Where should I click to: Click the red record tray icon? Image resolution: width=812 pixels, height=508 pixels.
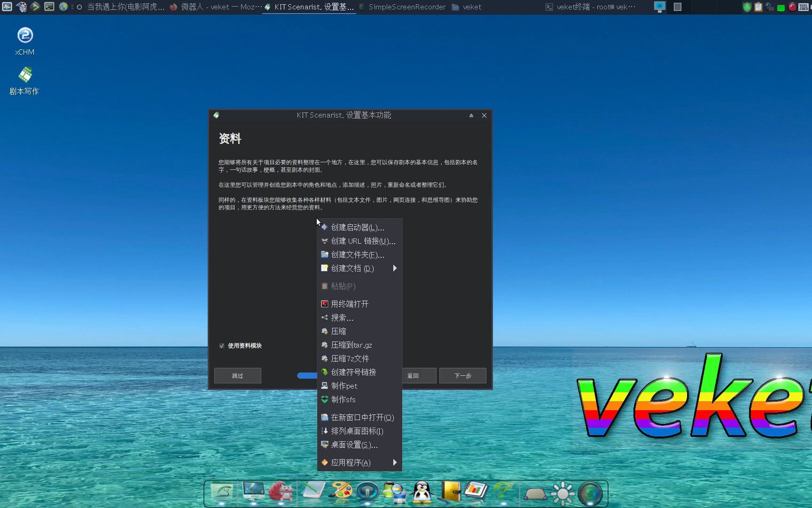tap(792, 7)
